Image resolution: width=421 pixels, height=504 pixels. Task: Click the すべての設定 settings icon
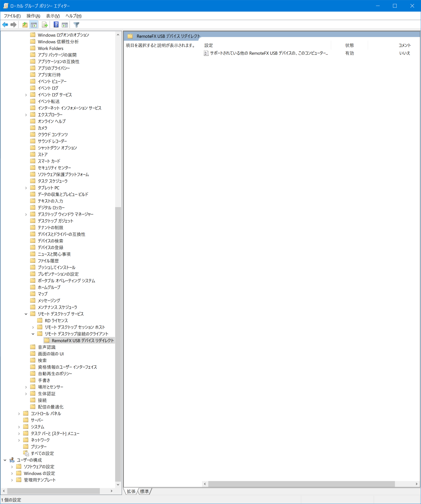tap(26, 453)
